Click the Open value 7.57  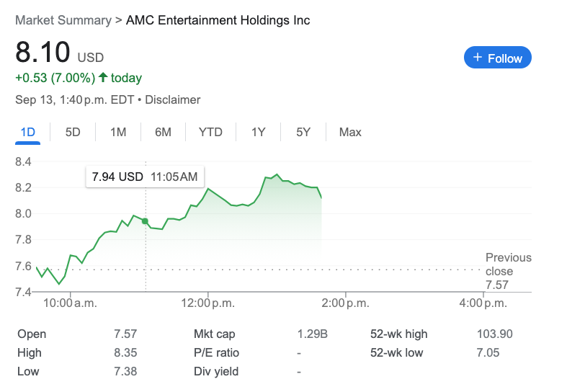(125, 334)
